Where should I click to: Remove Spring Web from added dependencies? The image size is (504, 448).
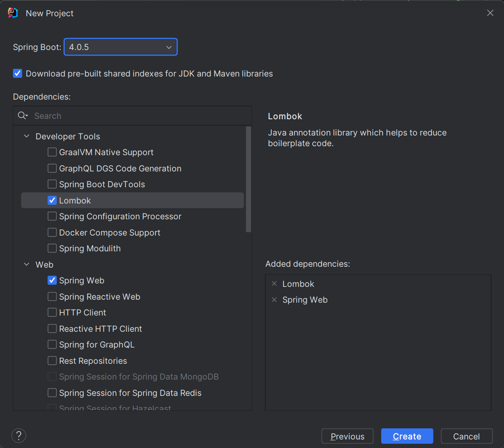(274, 300)
